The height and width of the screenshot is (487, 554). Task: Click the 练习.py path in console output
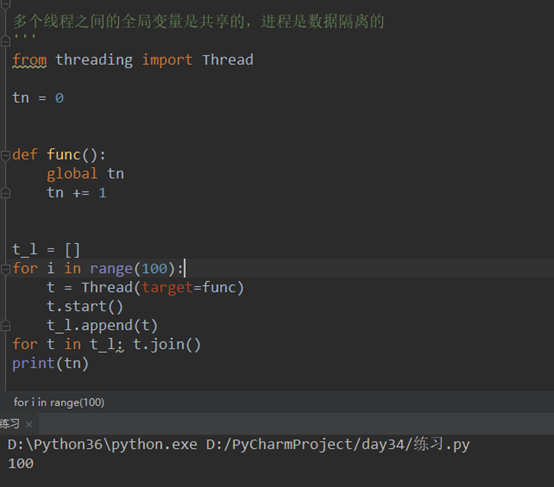[x=442, y=444]
